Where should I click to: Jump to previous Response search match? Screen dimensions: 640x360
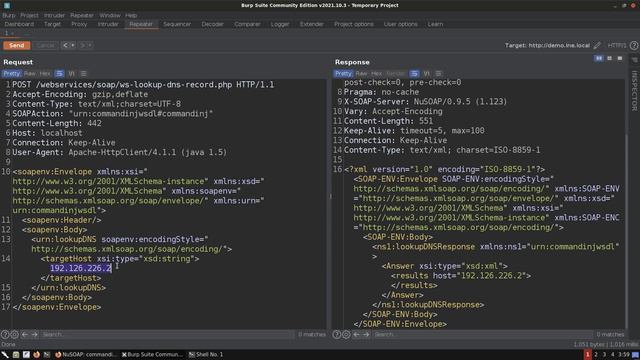coord(356,334)
